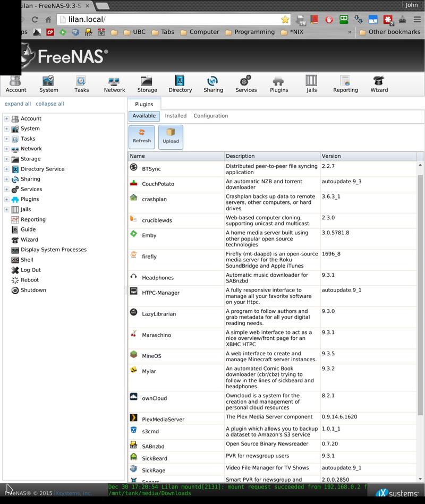The image size is (425, 504).
Task: Open the Other bookmarks folder
Action: 389,32
